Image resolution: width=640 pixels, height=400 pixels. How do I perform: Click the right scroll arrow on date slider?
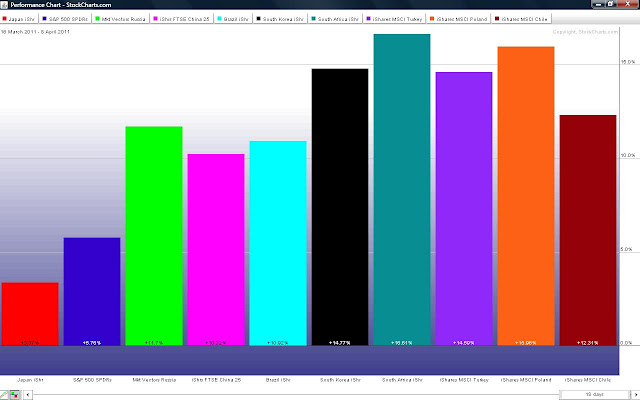pos(636,395)
